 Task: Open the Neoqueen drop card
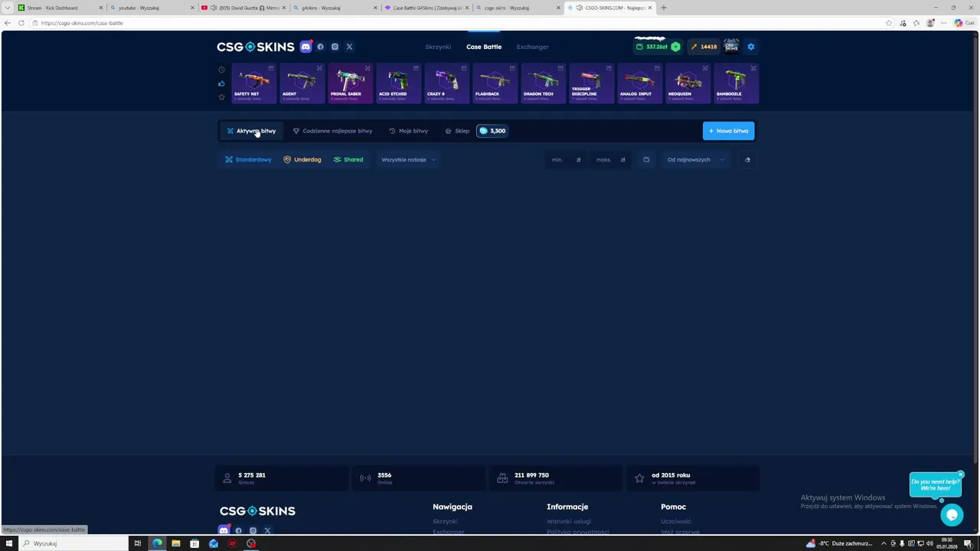point(688,83)
